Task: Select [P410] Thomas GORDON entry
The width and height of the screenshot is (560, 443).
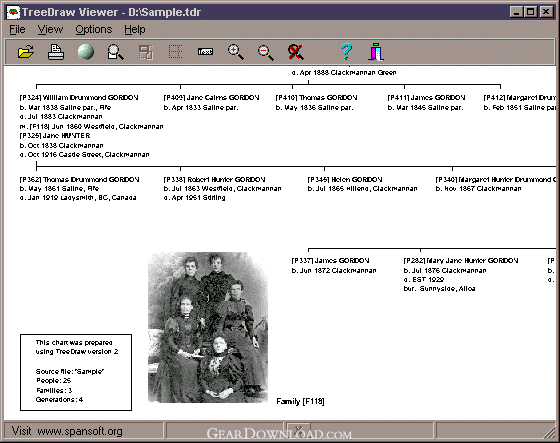Action: 316,98
